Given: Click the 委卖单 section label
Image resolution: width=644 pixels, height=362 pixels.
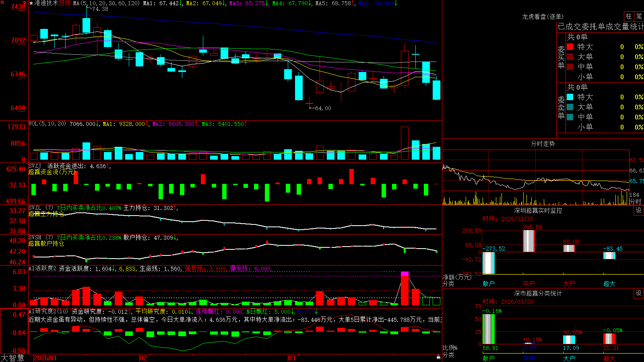Looking at the screenshot, I should [x=561, y=107].
